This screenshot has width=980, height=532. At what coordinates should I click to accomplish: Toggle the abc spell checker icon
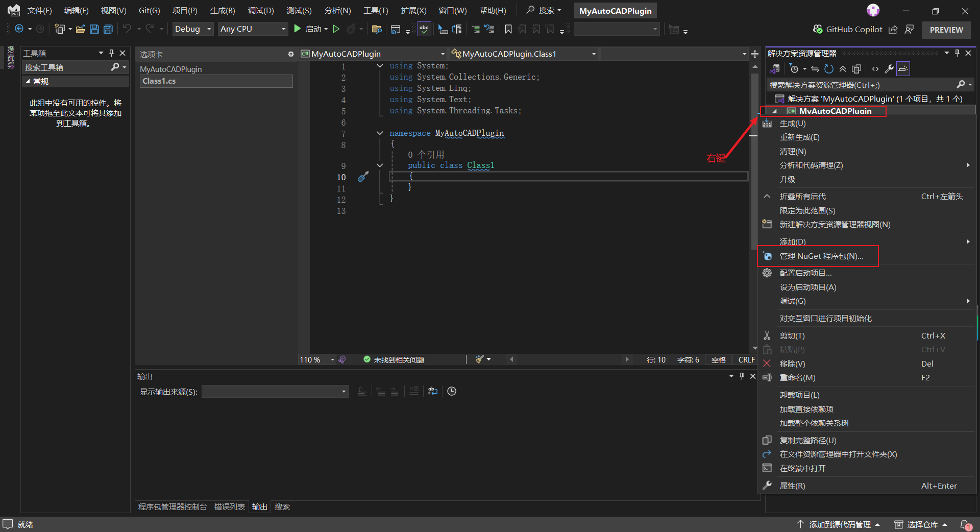click(424, 29)
